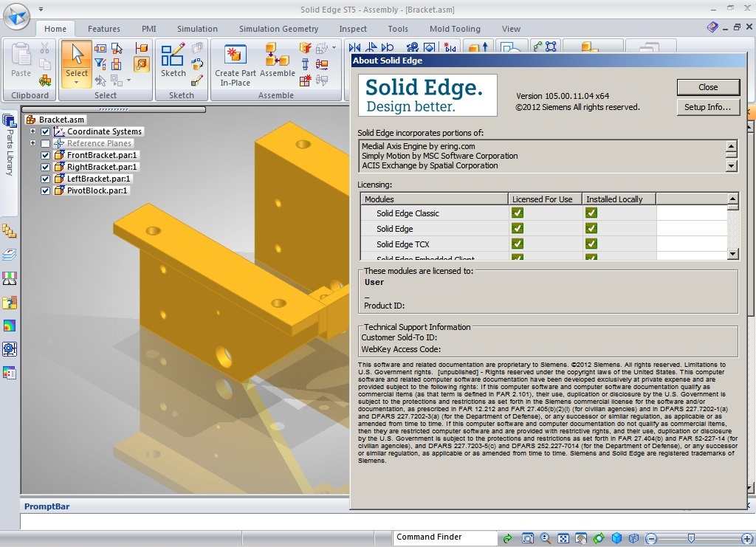Click the Licensed For Use column header
The width and height of the screenshot is (756, 547).
tap(545, 199)
